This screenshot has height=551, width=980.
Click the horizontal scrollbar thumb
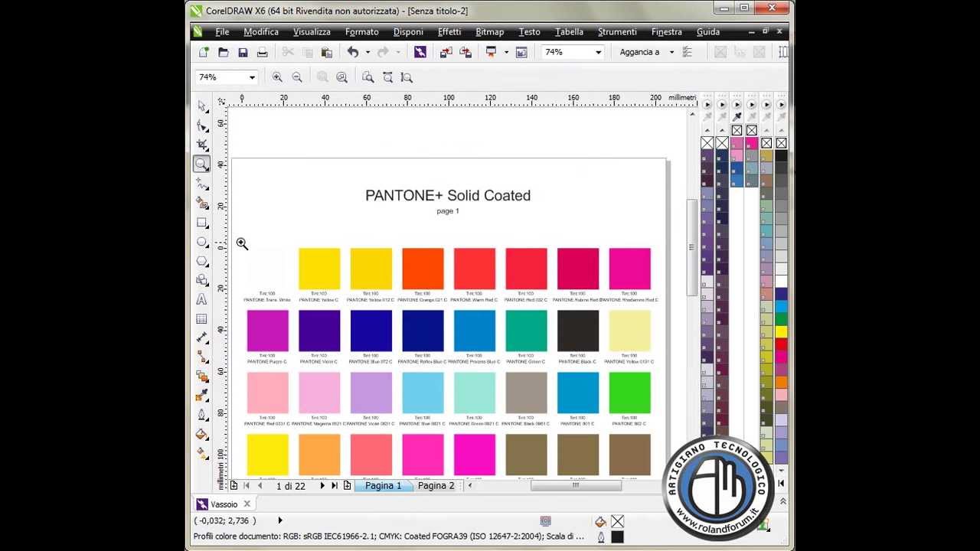(x=576, y=485)
